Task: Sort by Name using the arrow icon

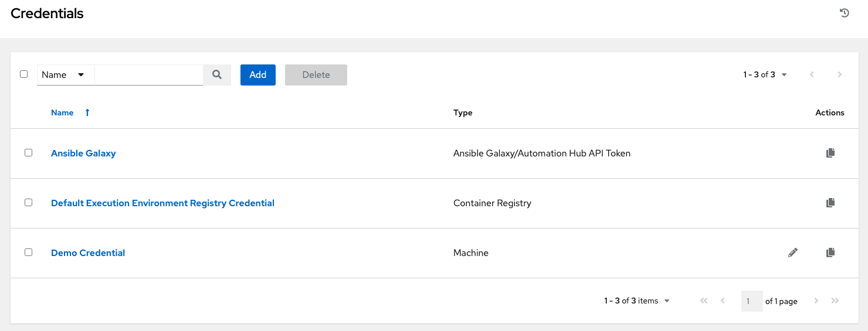Action: (x=87, y=112)
